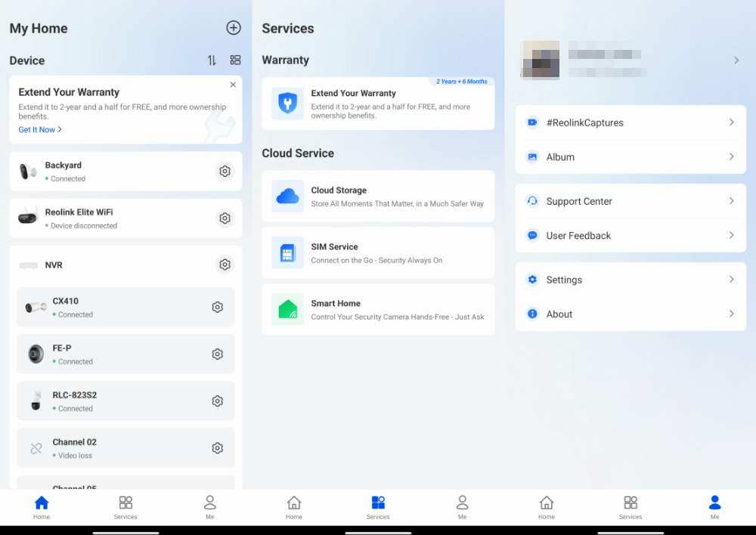Open the Smart Home service
This screenshot has width=756, height=535.
(378, 309)
